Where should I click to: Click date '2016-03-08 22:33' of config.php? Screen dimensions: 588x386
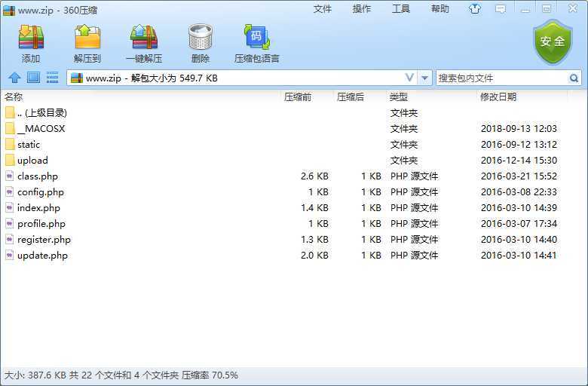pos(519,192)
